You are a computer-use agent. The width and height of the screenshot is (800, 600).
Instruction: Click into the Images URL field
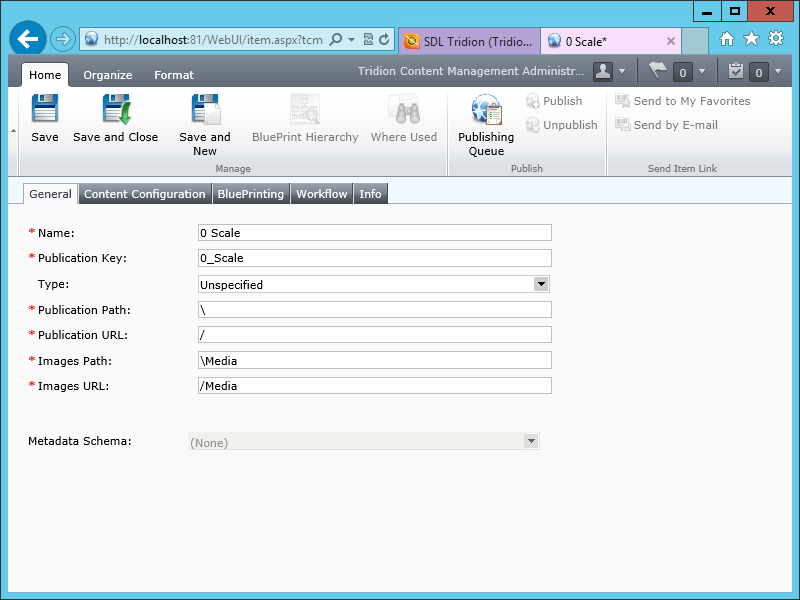[375, 386]
